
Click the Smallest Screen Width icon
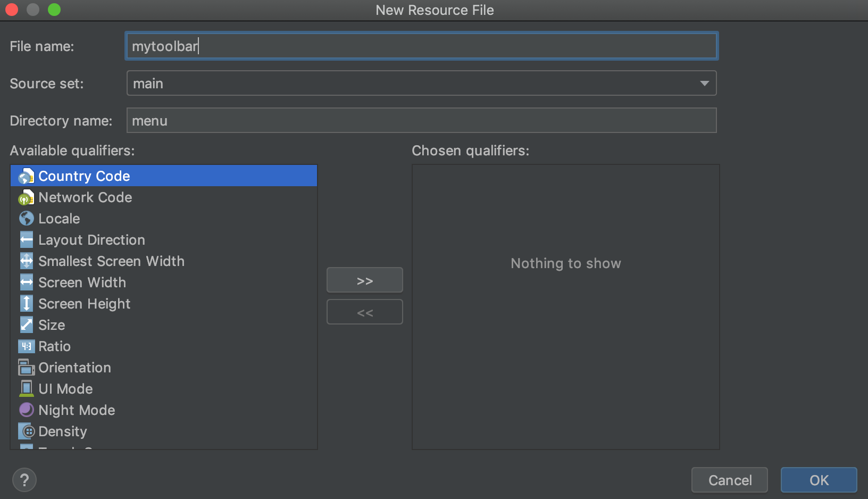26,261
